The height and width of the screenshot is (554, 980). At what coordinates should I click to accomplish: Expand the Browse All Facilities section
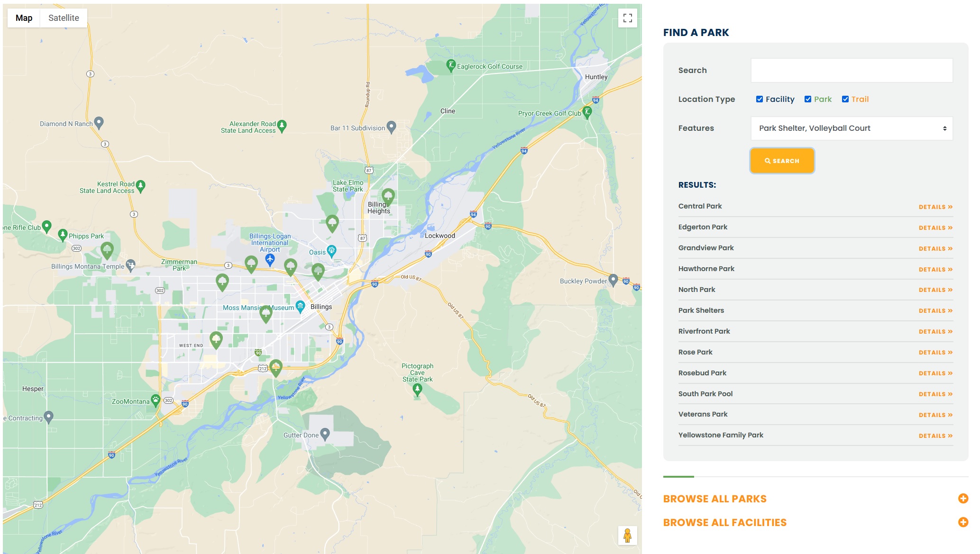point(724,522)
